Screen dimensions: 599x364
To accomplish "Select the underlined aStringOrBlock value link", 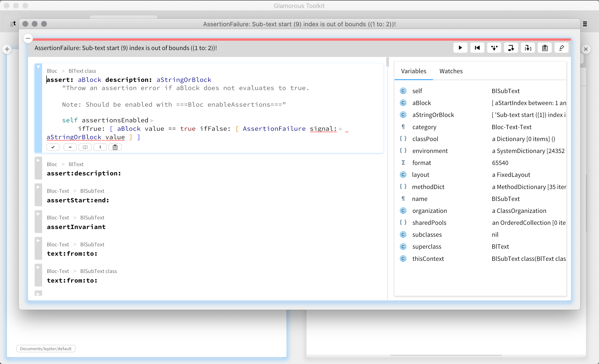I will coord(86,137).
